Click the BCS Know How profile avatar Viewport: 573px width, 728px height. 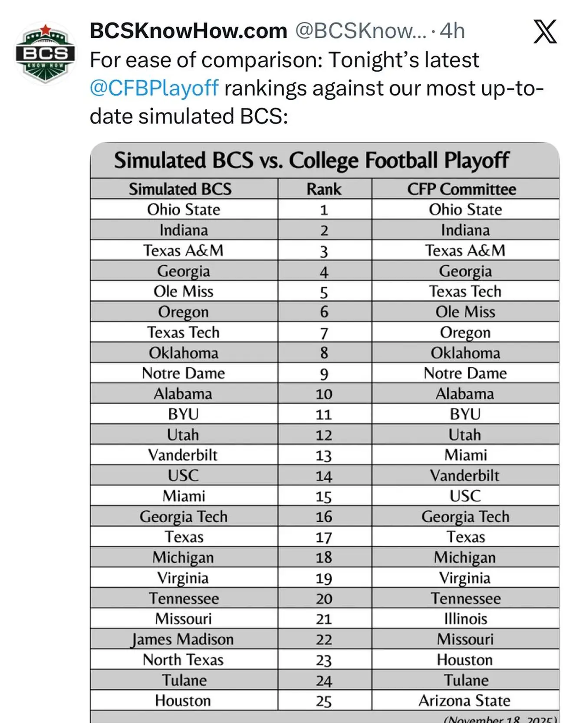tap(45, 53)
